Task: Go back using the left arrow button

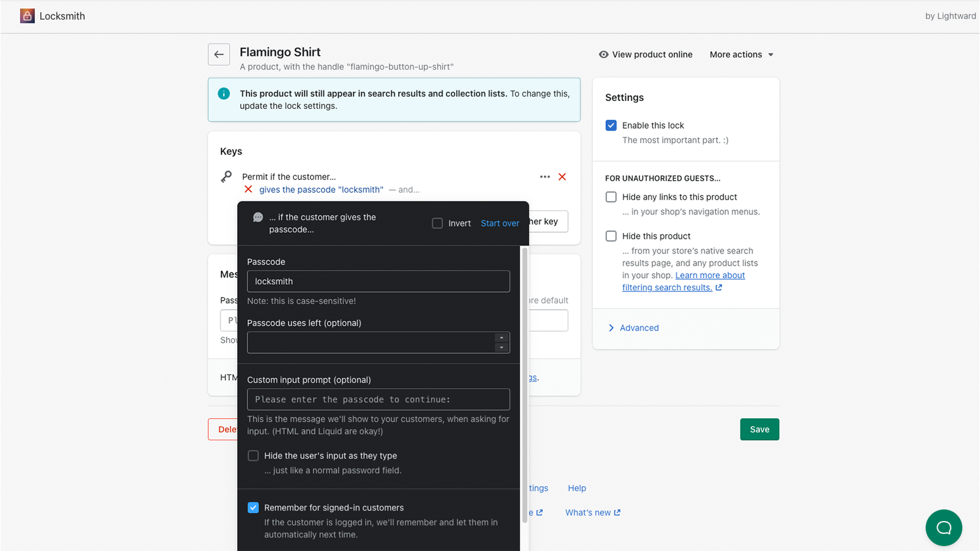Action: [219, 54]
